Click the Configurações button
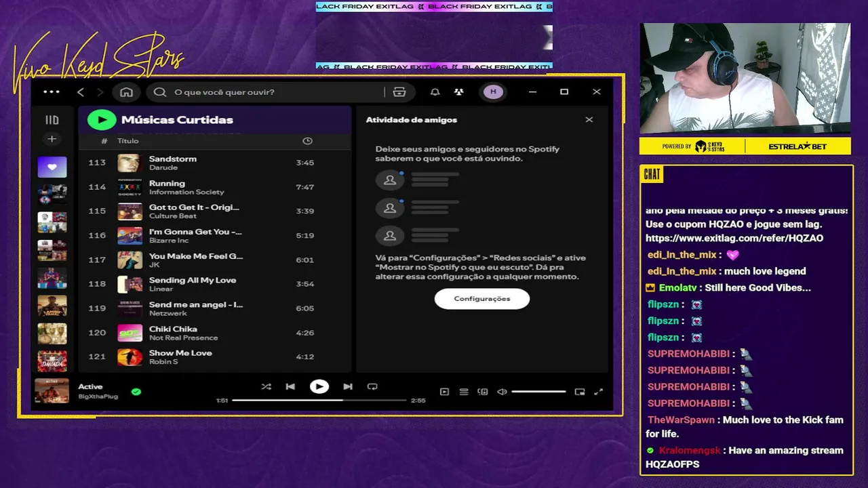Viewport: 868px width, 488px height. click(482, 299)
